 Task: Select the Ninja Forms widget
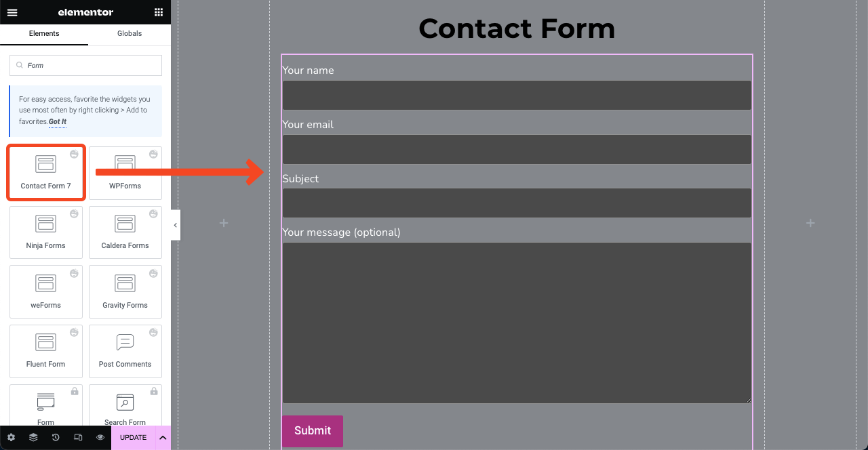tap(46, 232)
